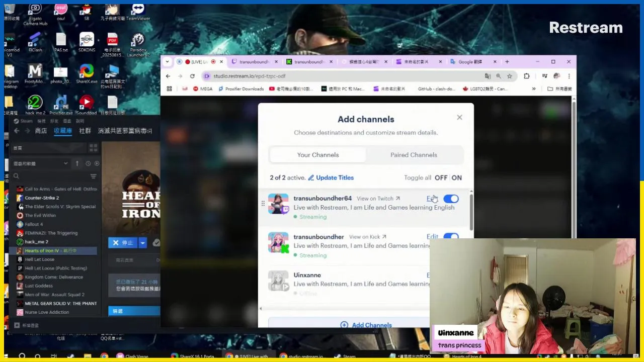Select Hell Let Loose in Steam library
Screen dimensions: 644x362
click(39, 259)
